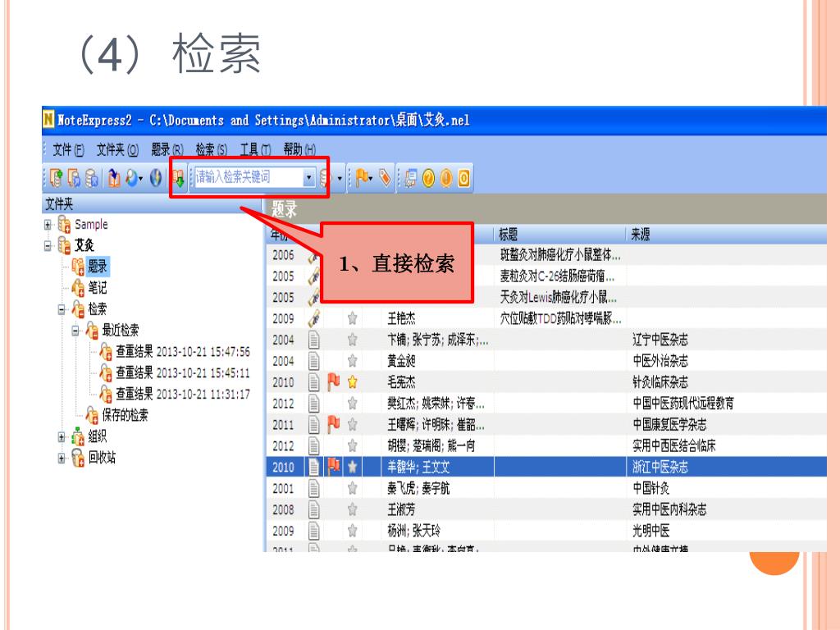Open the flag marker dropdown arrow

coord(371,177)
